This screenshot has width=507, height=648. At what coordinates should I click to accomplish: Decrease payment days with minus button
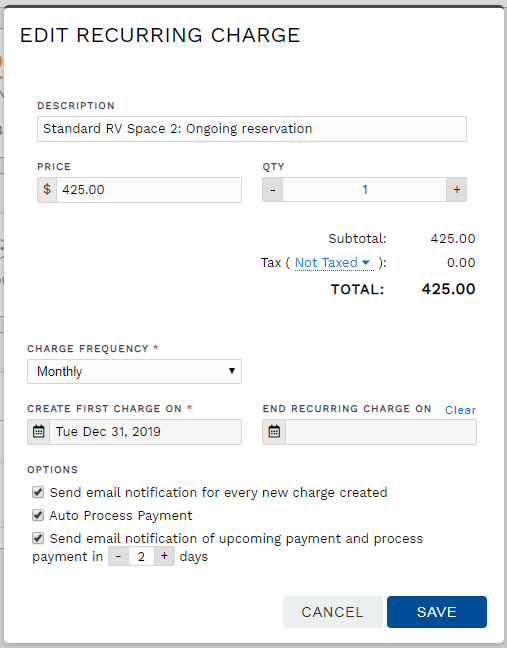[x=119, y=556]
